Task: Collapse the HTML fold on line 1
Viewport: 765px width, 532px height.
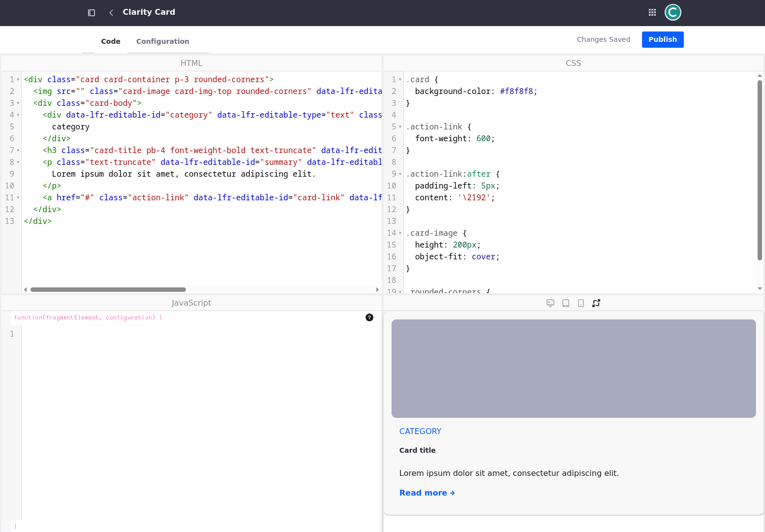Action: coord(18,79)
